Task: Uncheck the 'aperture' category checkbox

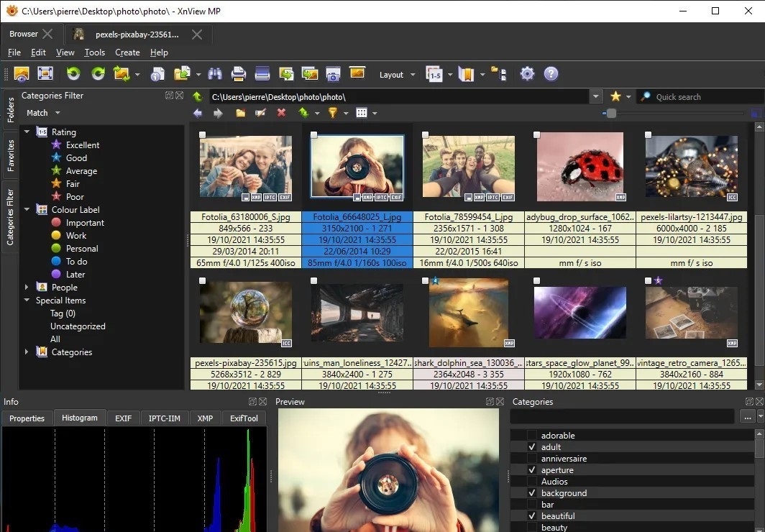Action: 532,470
